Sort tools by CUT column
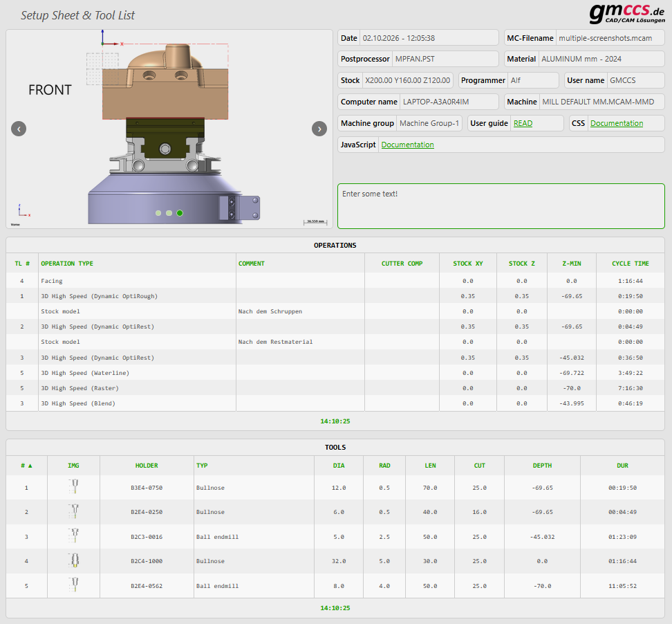 pos(480,466)
